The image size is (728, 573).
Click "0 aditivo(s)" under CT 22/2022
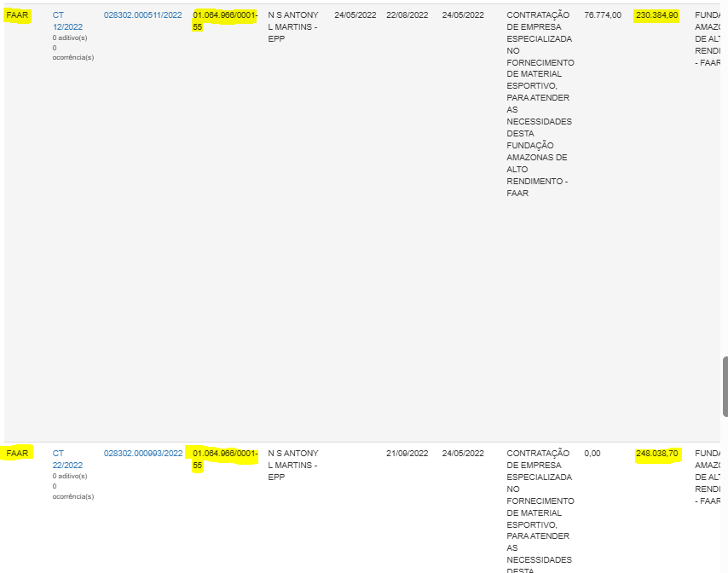click(x=70, y=477)
